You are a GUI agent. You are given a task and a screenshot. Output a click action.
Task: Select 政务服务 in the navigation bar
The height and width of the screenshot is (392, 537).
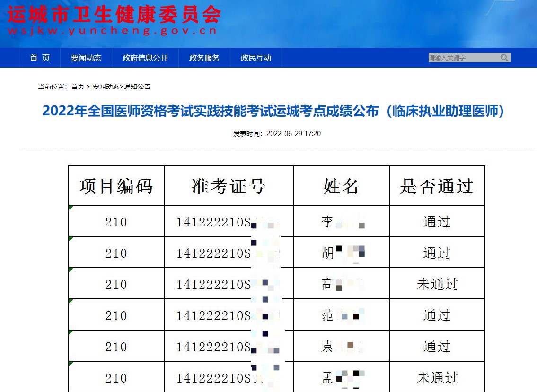click(204, 58)
